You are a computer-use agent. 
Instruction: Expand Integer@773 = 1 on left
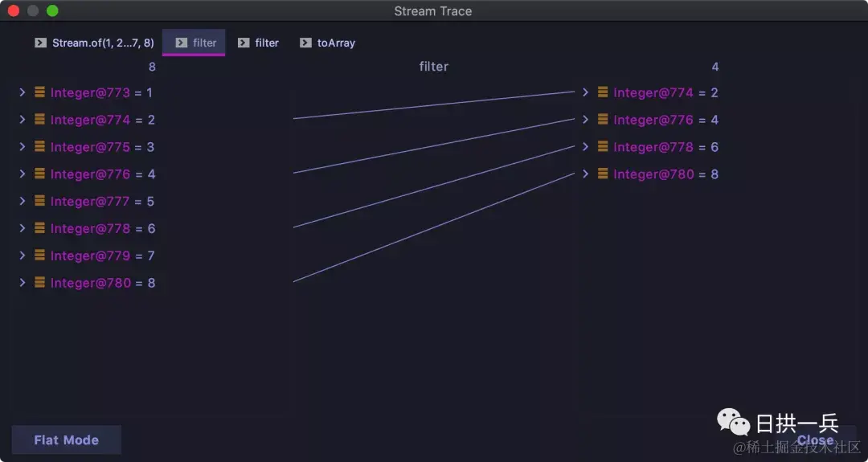(x=23, y=92)
